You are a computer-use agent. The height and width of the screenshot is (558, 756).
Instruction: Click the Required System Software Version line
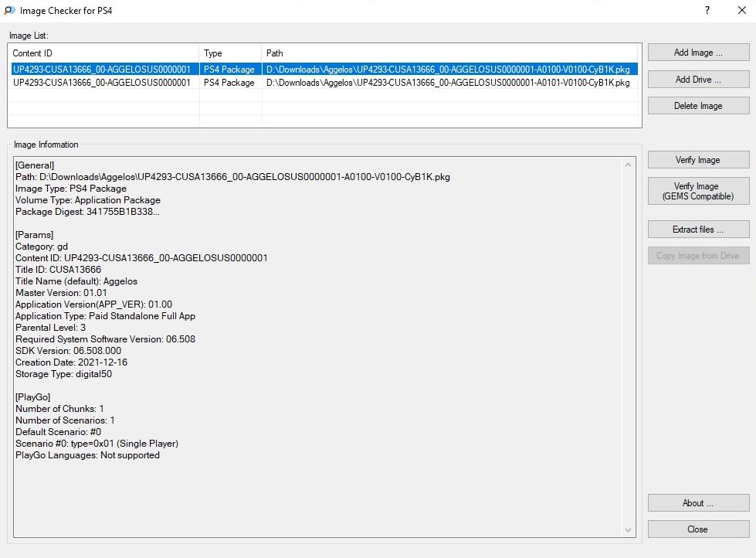pyautogui.click(x=105, y=339)
